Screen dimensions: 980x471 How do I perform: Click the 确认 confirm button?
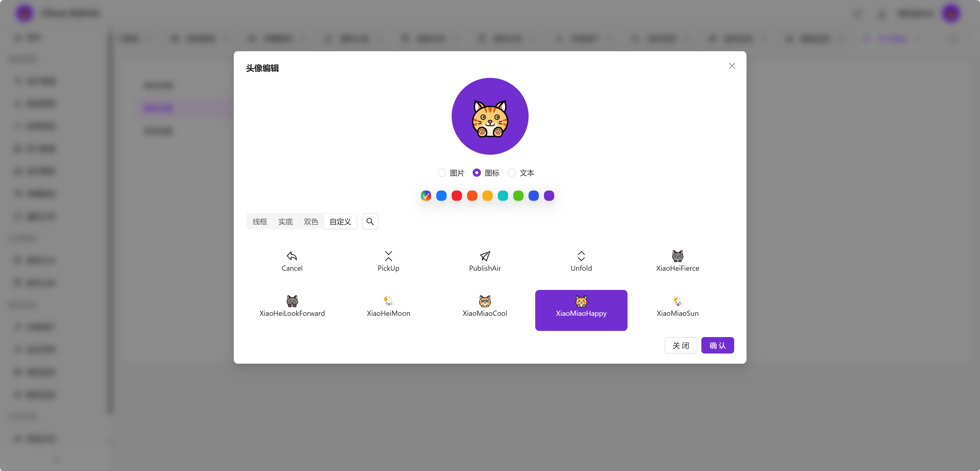click(717, 345)
